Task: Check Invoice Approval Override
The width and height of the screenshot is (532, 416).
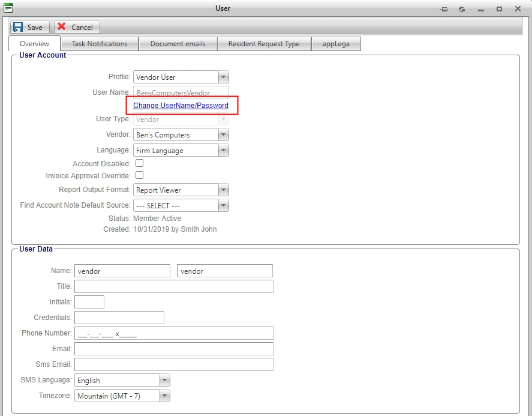Action: [139, 175]
